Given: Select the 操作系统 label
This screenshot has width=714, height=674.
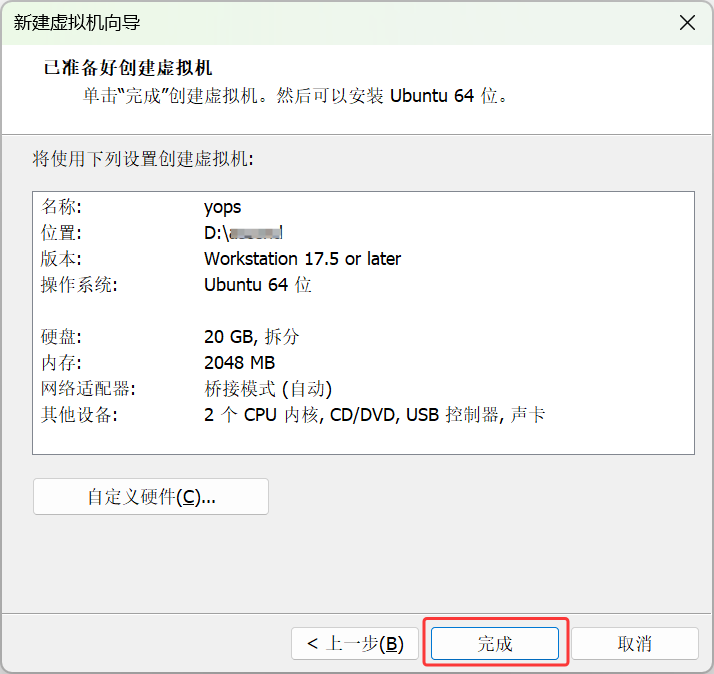Looking at the screenshot, I should (x=79, y=285).
